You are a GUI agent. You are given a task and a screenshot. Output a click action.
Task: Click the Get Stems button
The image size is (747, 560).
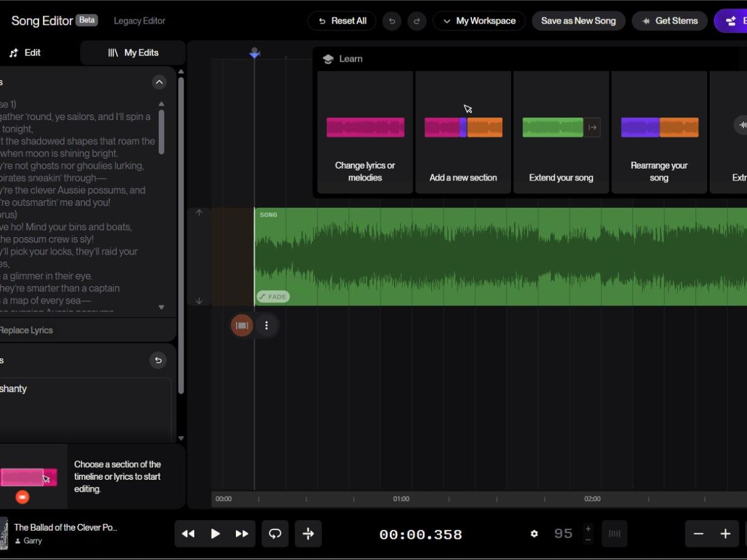click(670, 21)
